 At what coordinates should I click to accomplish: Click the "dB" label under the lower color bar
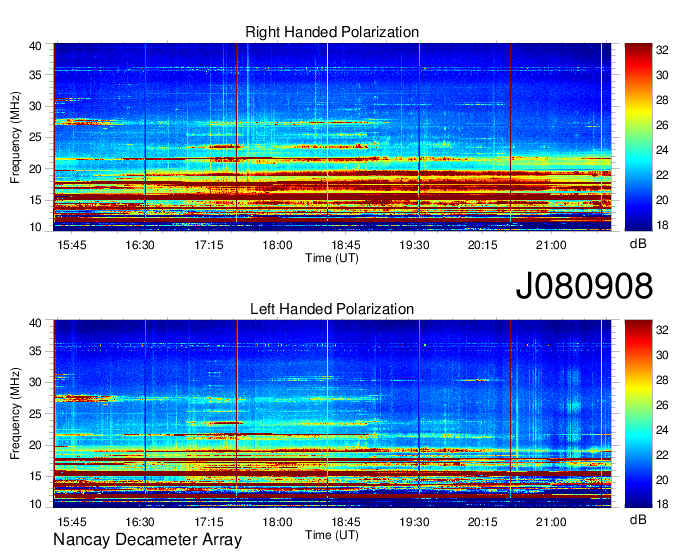(x=638, y=520)
